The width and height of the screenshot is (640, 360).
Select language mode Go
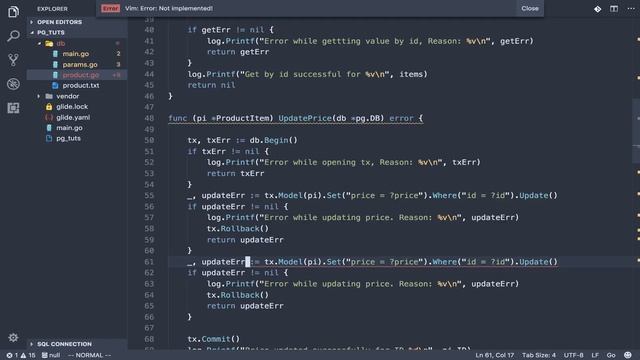point(611,355)
